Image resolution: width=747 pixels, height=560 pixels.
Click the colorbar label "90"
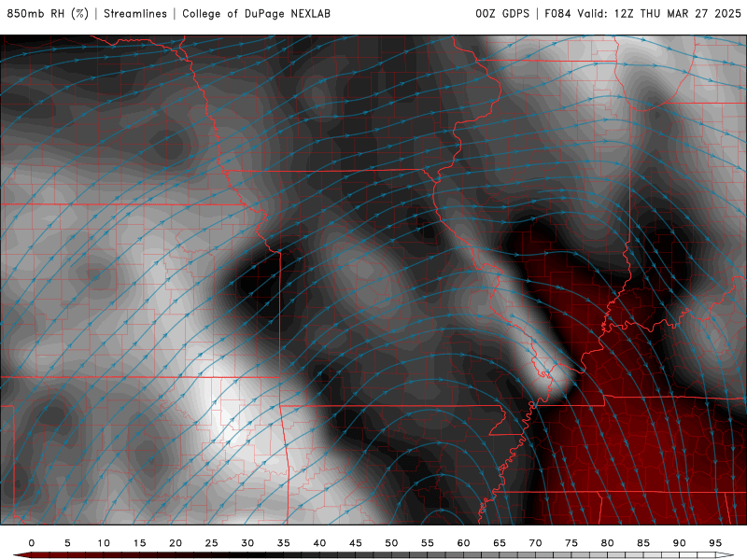(680, 543)
